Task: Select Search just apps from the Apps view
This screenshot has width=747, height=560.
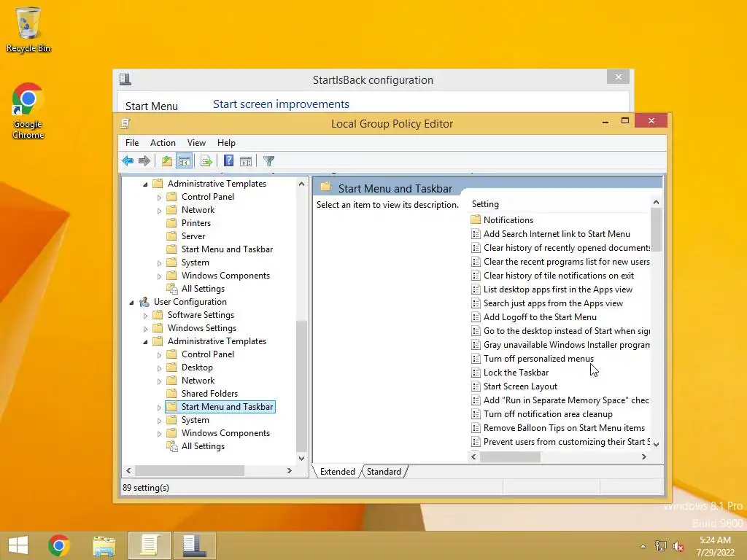Action: point(553,303)
